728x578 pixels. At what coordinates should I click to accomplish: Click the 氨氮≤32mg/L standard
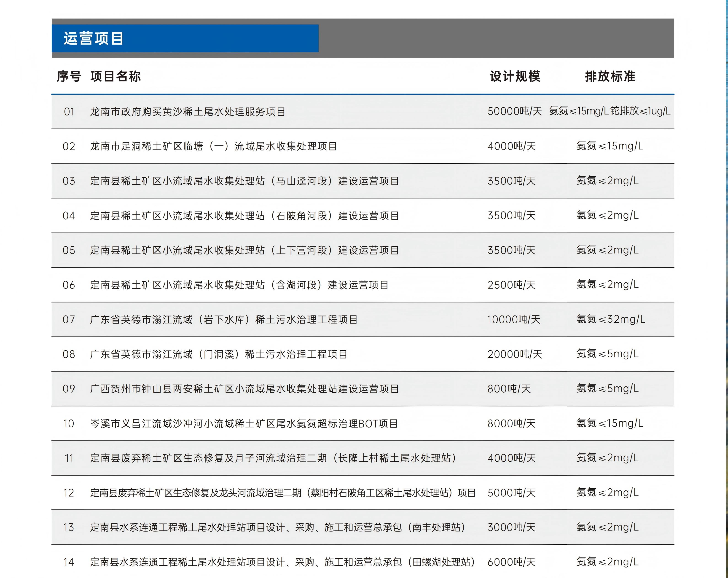point(611,319)
